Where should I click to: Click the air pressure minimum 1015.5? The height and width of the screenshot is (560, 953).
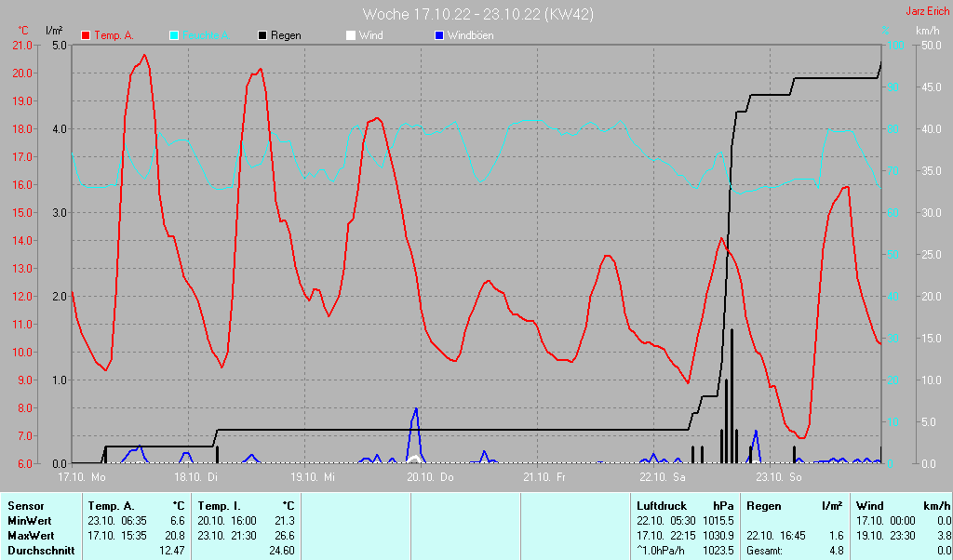pyautogui.click(x=718, y=521)
